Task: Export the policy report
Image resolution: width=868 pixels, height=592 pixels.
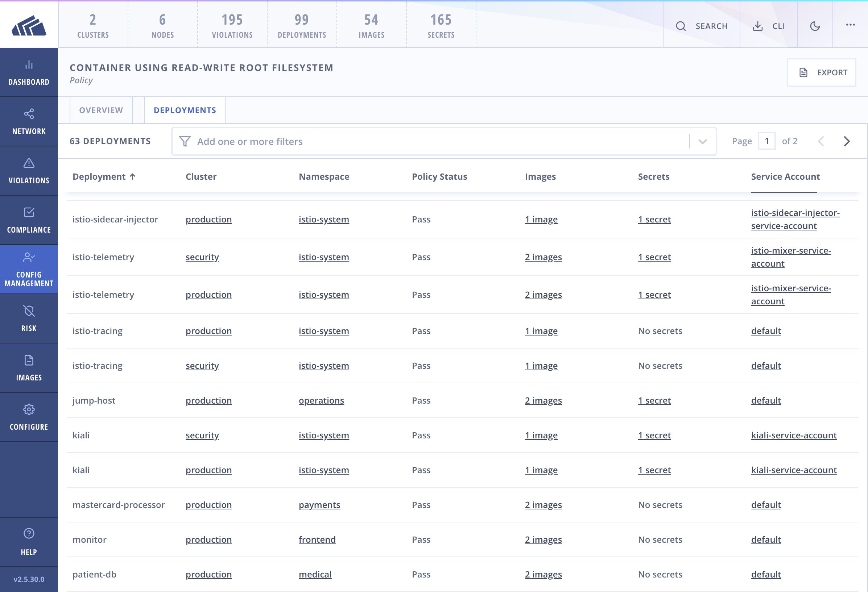Action: tap(821, 72)
